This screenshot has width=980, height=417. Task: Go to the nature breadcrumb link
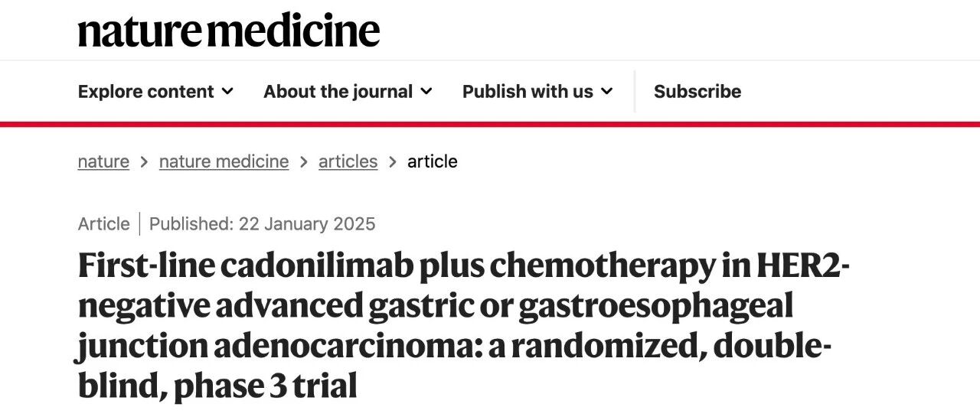(x=103, y=161)
